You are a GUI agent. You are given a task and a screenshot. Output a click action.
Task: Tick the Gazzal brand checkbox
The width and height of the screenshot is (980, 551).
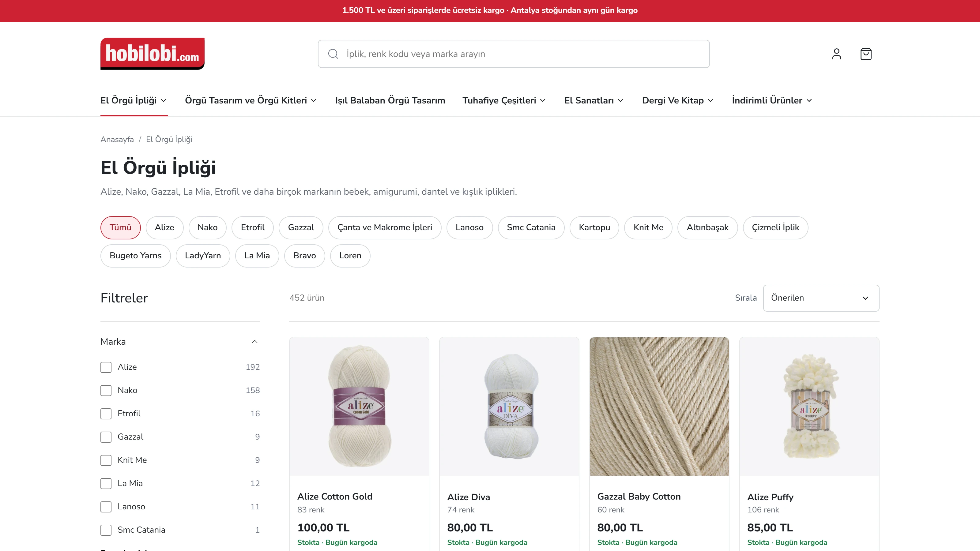(x=106, y=437)
